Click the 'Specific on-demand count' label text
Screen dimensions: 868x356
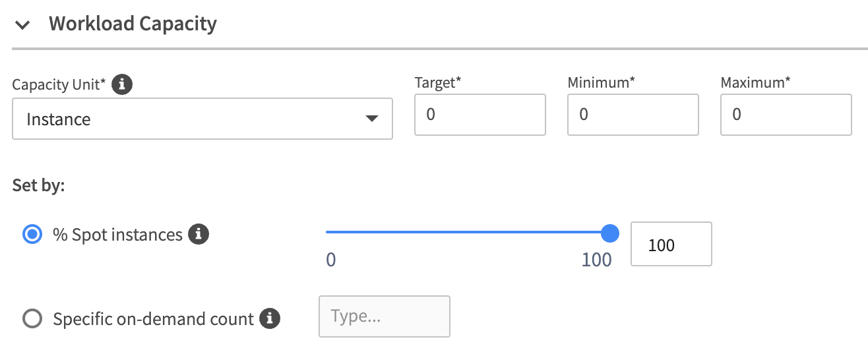click(x=153, y=319)
